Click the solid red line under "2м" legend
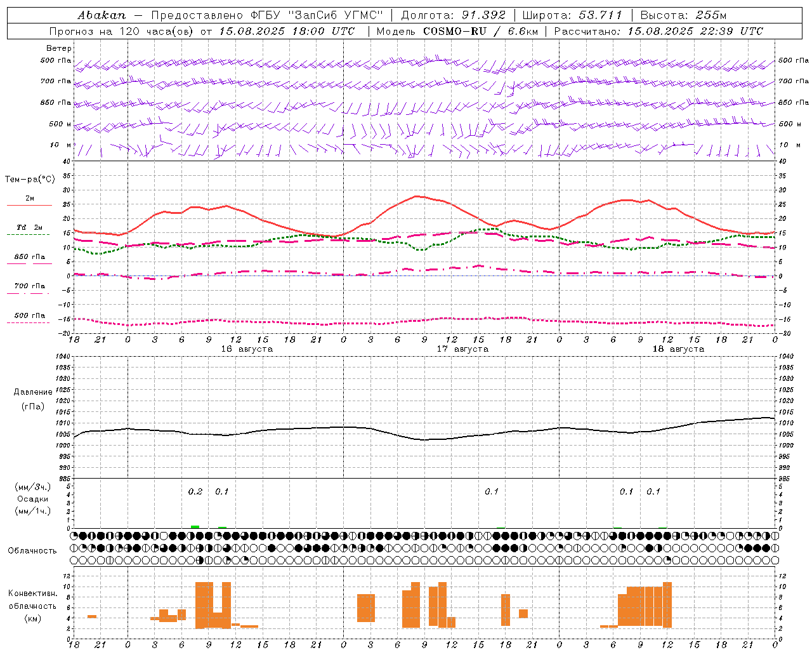 point(29,206)
